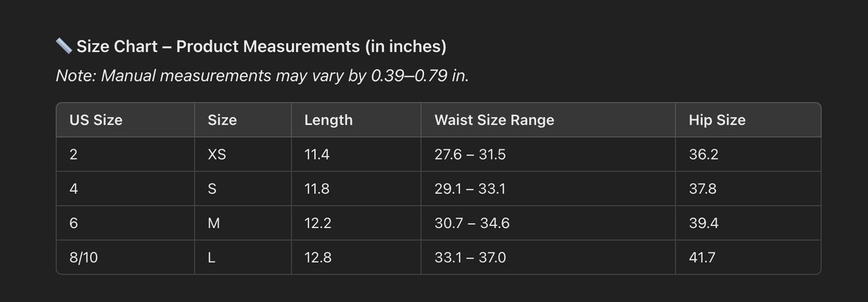Select the US Size column header
This screenshot has height=302, width=868.
[x=96, y=120]
